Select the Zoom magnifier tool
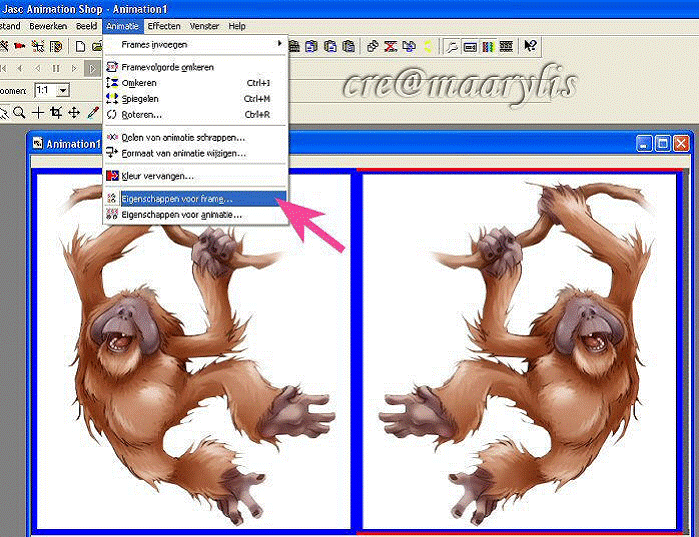The image size is (699, 537). coord(19,112)
